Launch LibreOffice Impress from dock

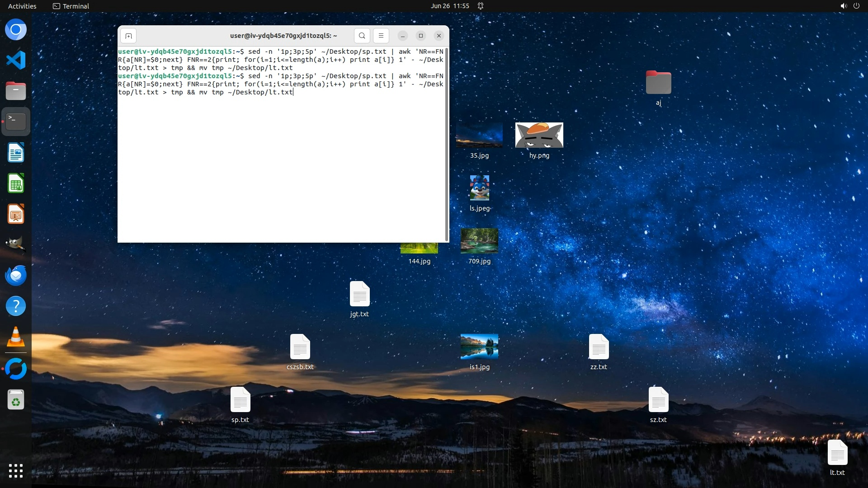click(16, 214)
